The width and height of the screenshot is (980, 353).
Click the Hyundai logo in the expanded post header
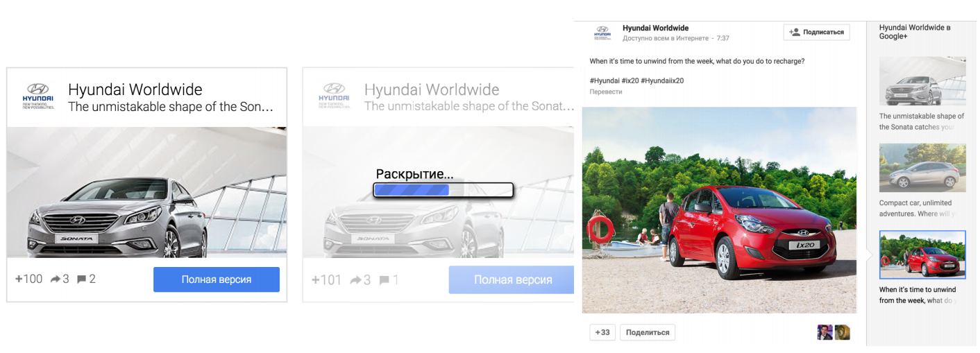[x=602, y=33]
